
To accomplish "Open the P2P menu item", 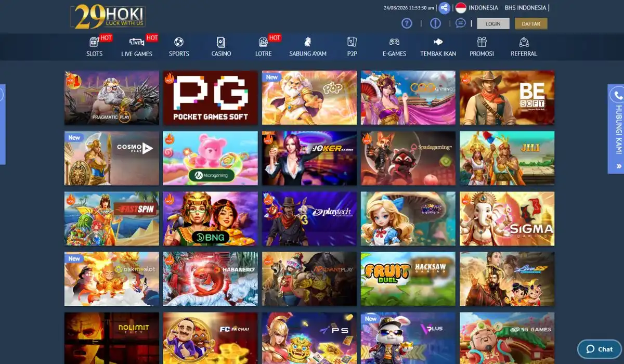I will [352, 47].
